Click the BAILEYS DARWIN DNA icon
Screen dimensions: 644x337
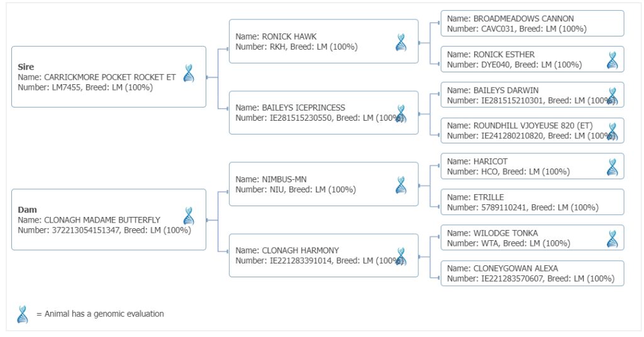612,96
